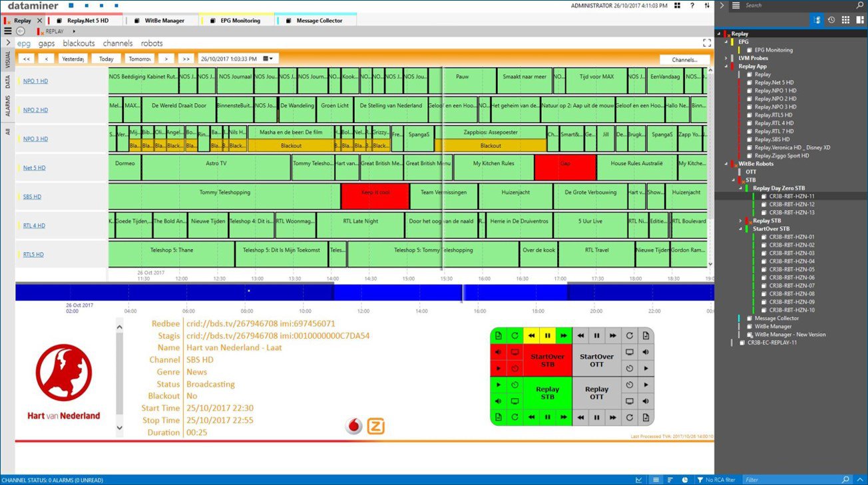868x485 pixels.
Task: Open the blackouts page
Action: [x=79, y=43]
